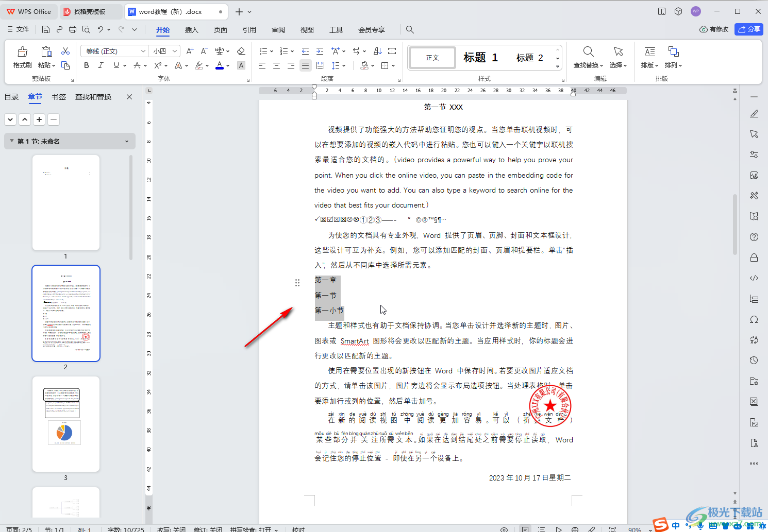
Task: Open the 文件 file menu
Action: click(19, 29)
